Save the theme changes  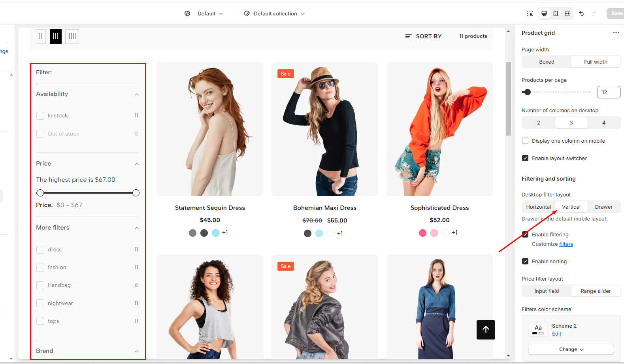(x=616, y=13)
